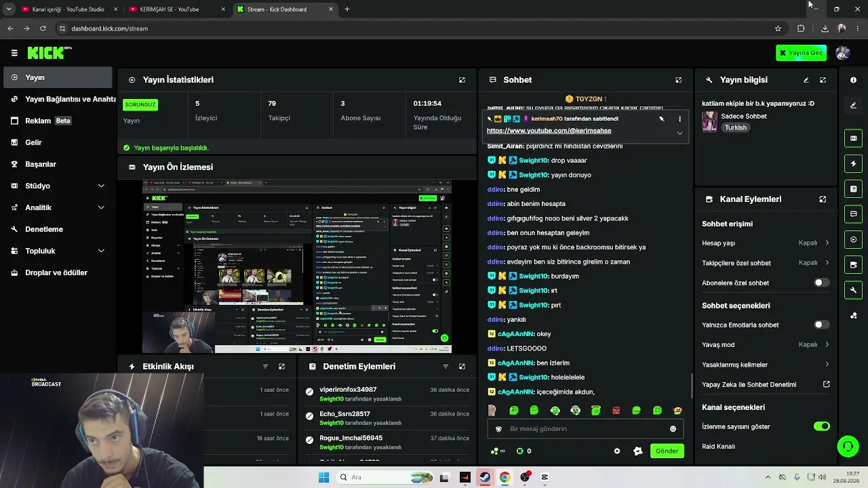Open pinned message options menu

point(679,119)
